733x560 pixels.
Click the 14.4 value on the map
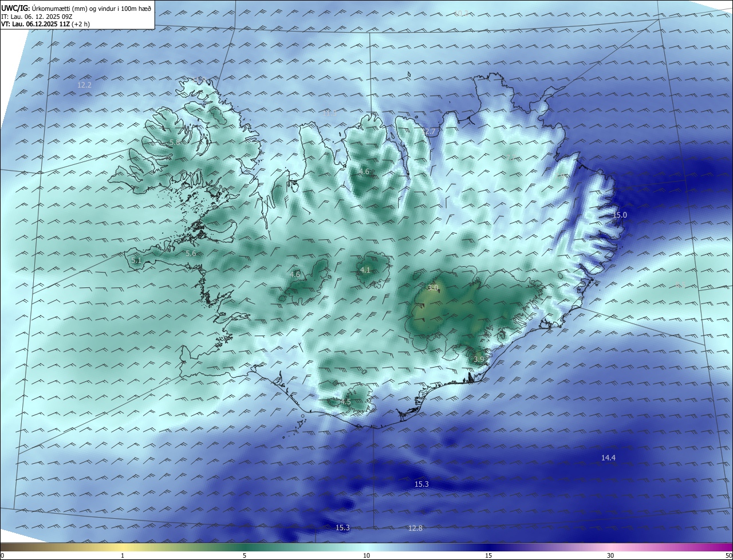tap(608, 458)
